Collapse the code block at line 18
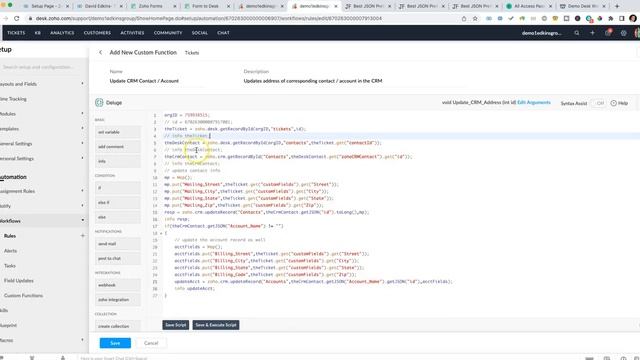Screen dimensions: 640x360 [161, 233]
